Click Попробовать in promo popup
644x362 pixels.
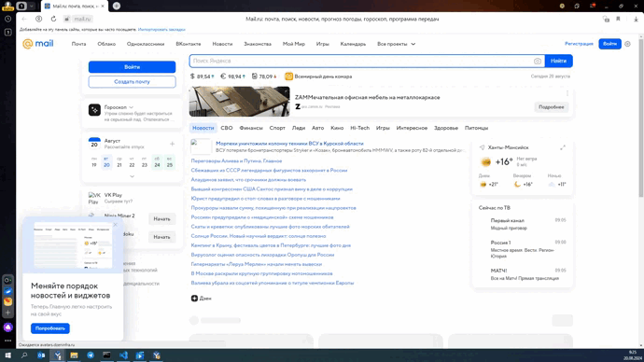click(x=50, y=328)
